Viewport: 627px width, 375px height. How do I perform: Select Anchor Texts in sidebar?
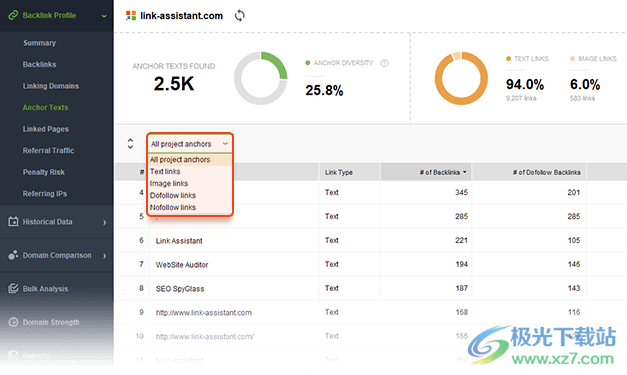click(45, 108)
